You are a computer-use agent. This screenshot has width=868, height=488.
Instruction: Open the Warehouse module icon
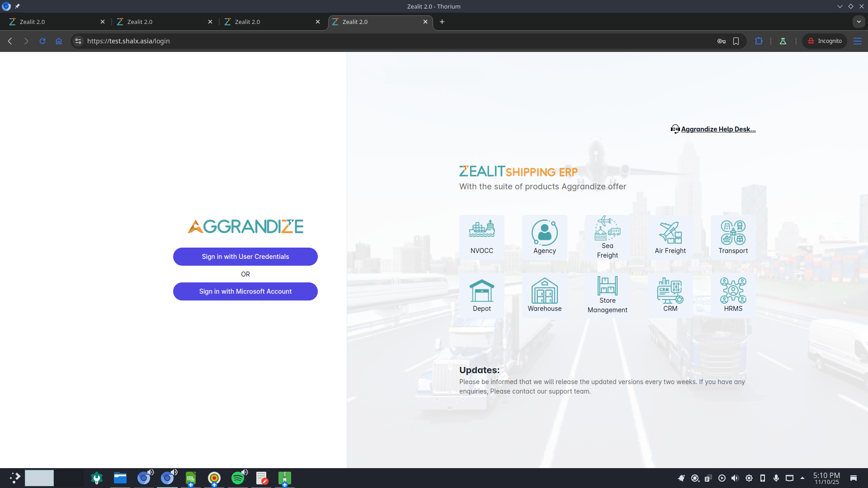pyautogui.click(x=544, y=295)
